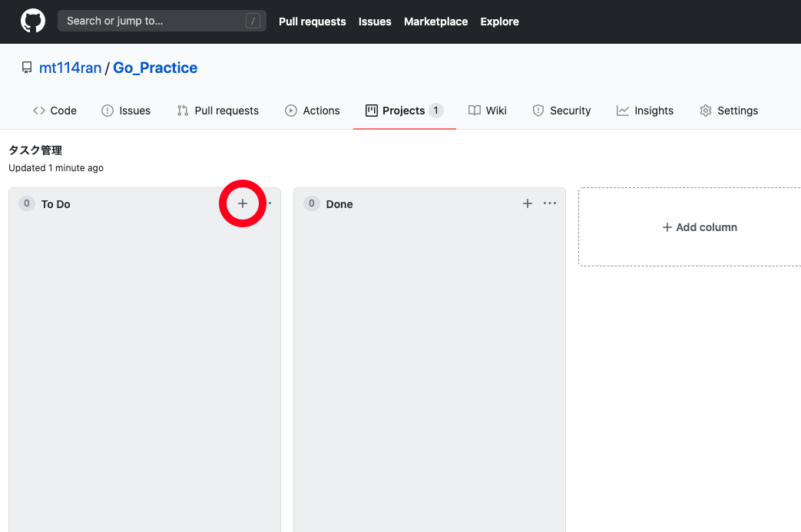Focus the search or jump to field

coord(154,21)
